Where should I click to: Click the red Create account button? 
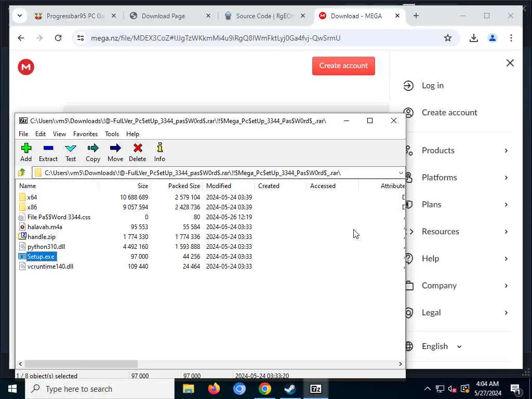click(x=343, y=66)
